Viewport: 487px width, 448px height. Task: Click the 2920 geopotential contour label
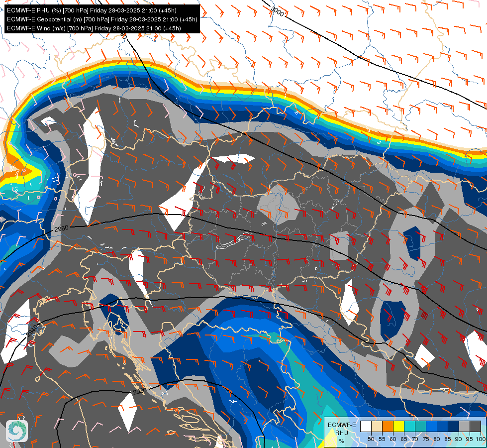(140, 391)
